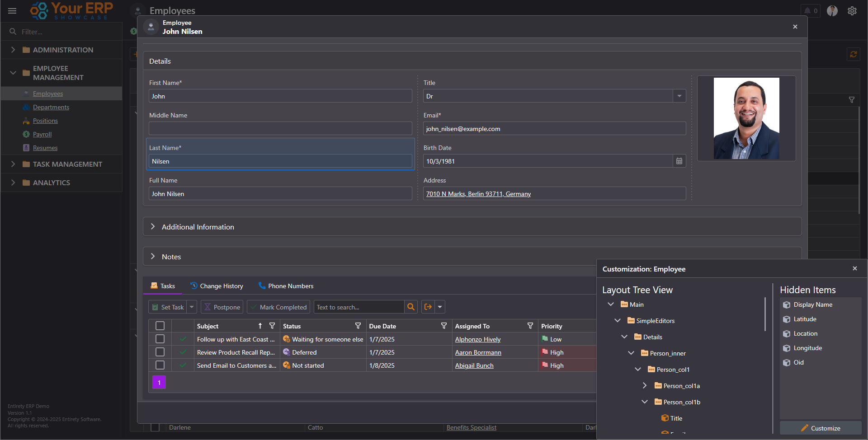Click the Assigned To filter icon

pos(530,326)
